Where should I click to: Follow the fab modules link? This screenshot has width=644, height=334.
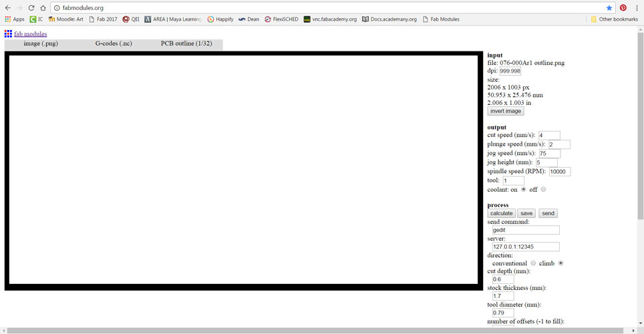tap(30, 33)
